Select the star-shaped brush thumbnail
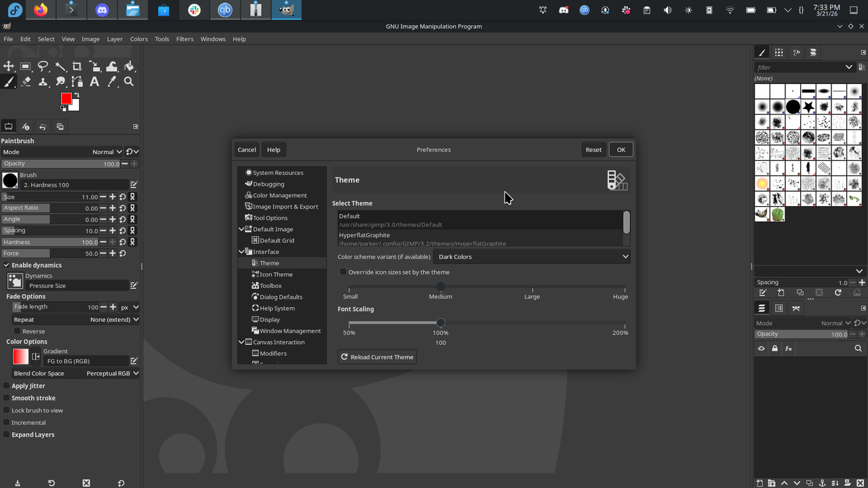 [x=809, y=107]
